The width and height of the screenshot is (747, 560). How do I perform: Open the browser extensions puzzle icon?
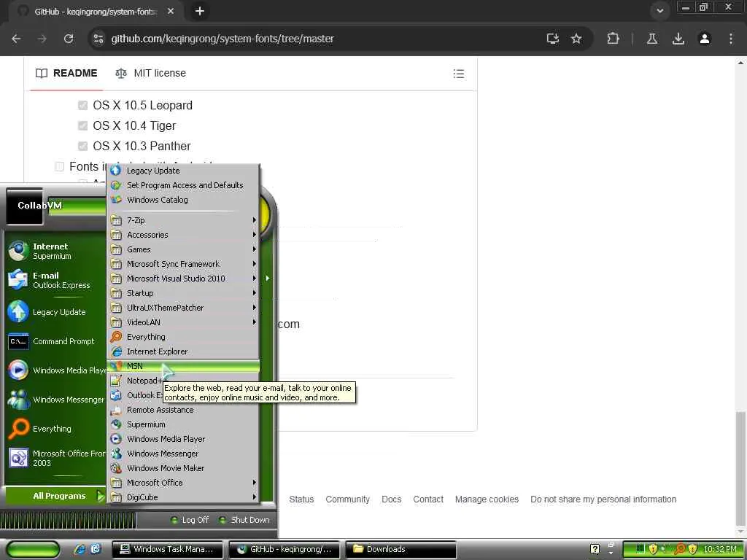[x=613, y=39]
